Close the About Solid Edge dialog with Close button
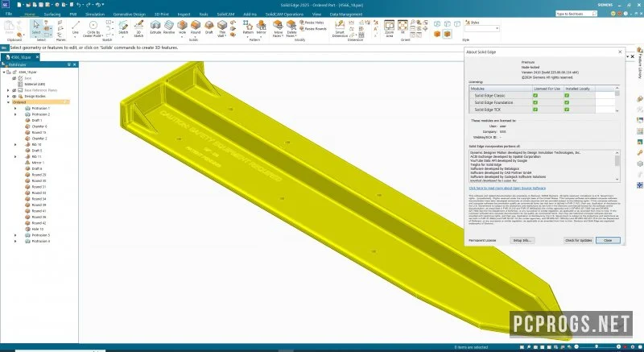 608,240
